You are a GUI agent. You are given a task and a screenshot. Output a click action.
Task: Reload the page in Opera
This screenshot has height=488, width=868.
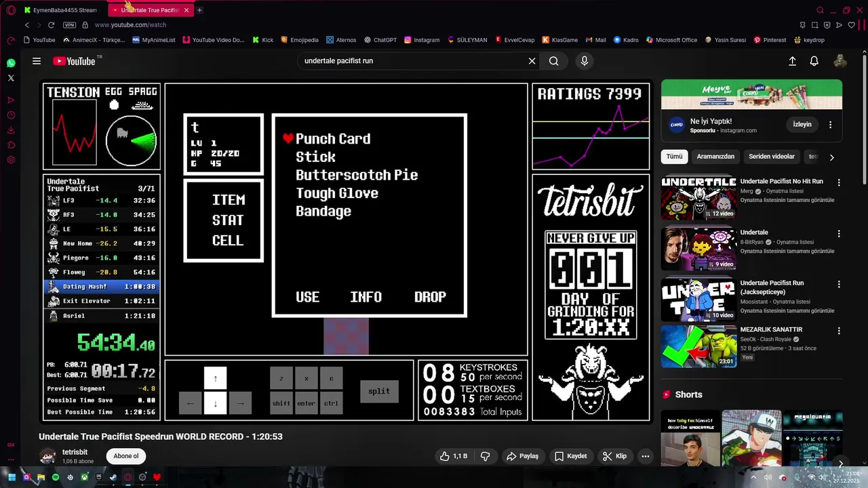click(x=52, y=25)
